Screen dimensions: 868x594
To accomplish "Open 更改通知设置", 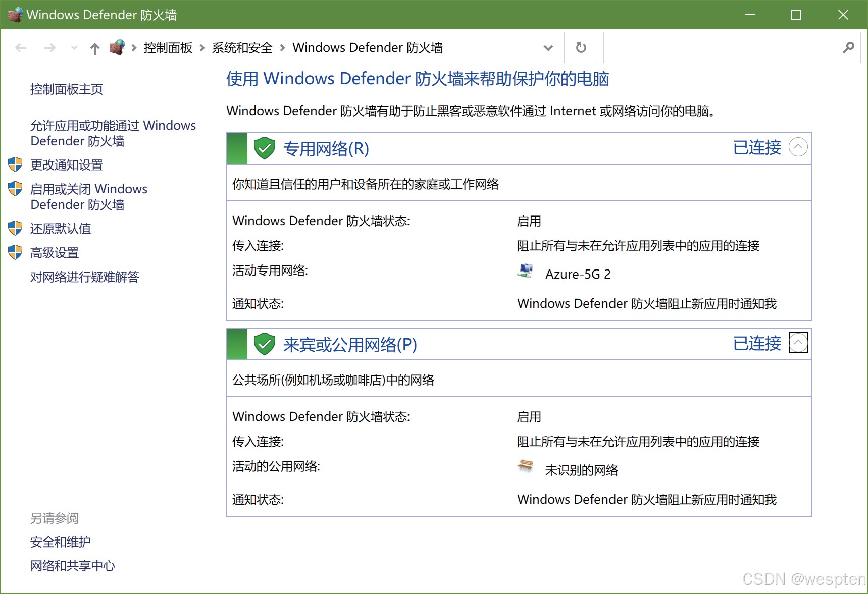I will pyautogui.click(x=67, y=165).
